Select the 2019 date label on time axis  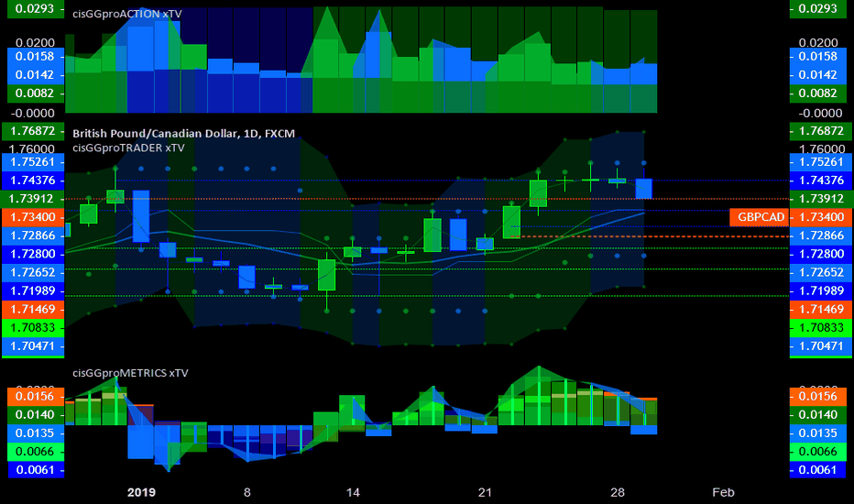point(141,493)
